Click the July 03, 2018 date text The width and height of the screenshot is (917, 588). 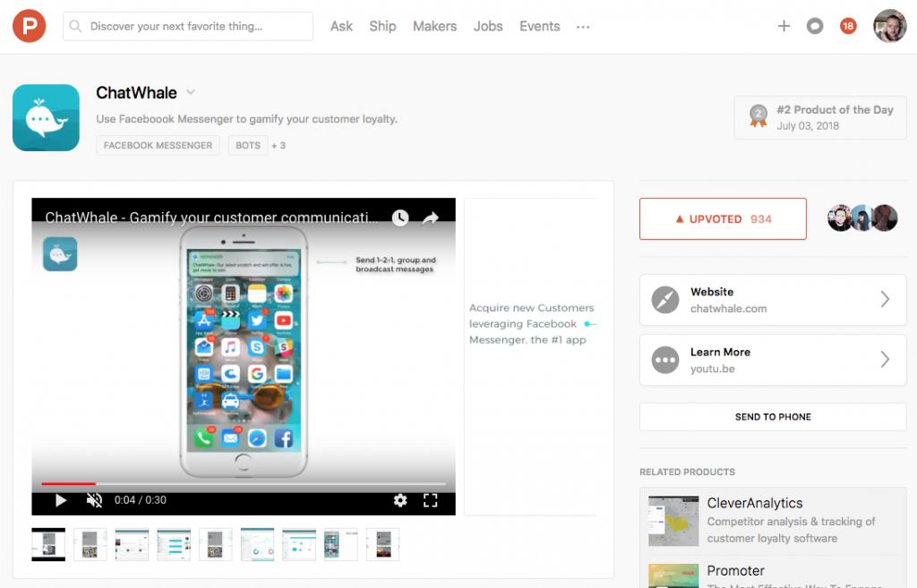pos(808,125)
